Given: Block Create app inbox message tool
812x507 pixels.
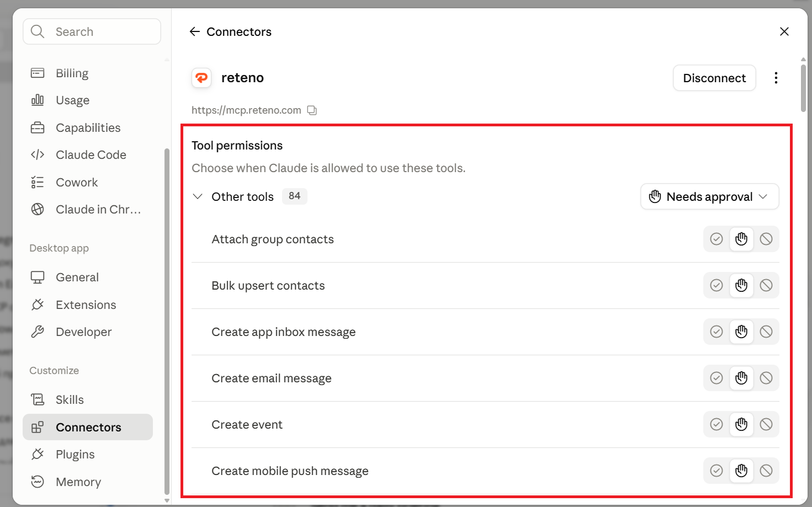Looking at the screenshot, I should tap(766, 332).
